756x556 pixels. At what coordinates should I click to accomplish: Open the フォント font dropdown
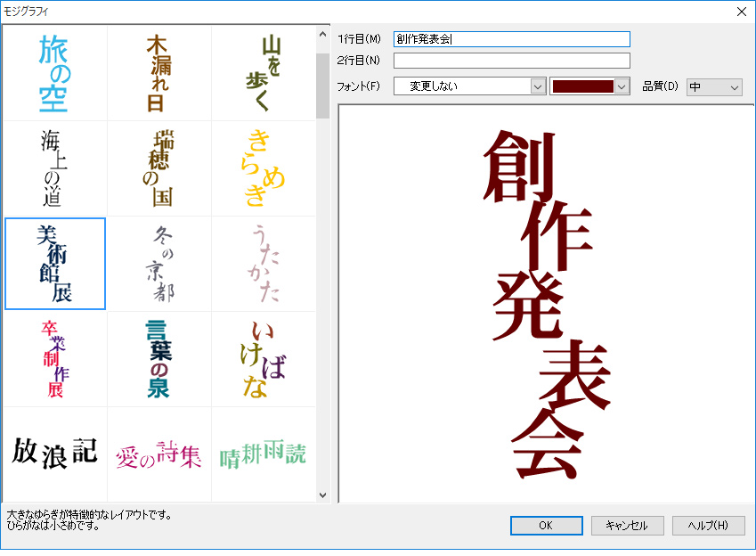tap(469, 86)
